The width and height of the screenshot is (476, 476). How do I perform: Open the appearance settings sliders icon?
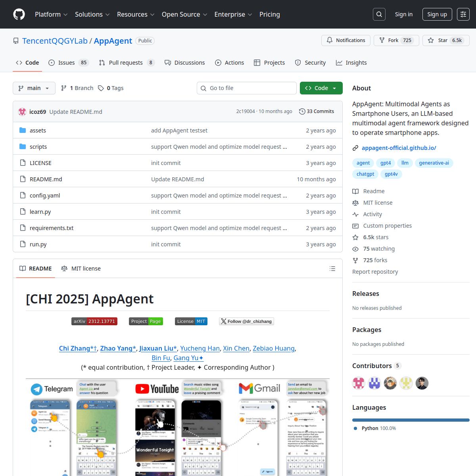[463, 14]
